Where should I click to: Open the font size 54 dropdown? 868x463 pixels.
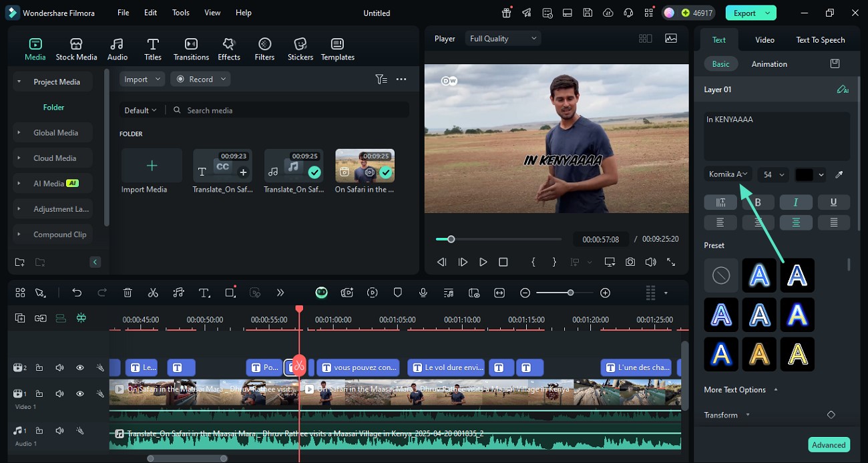773,174
